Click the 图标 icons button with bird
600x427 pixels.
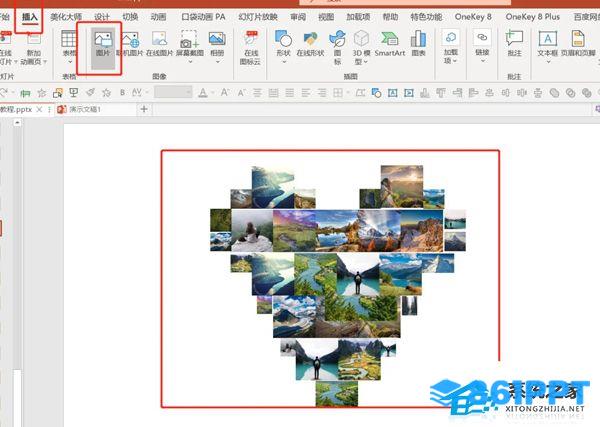coord(338,47)
